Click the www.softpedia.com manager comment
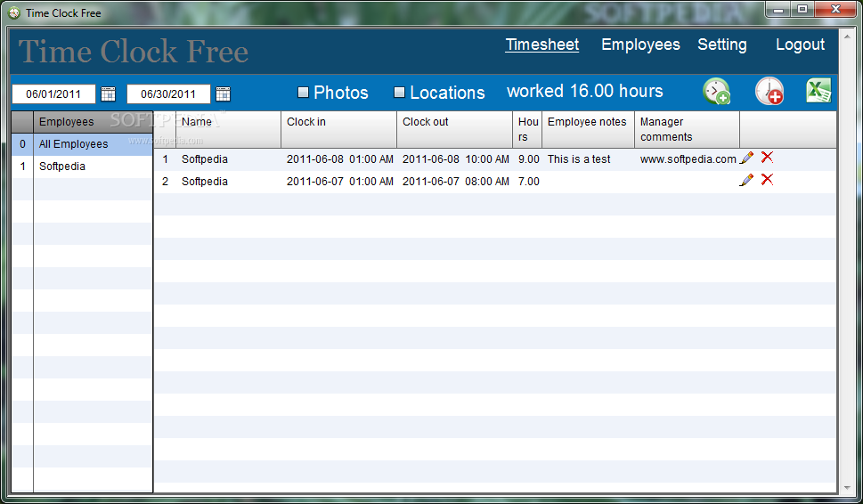 (688, 159)
